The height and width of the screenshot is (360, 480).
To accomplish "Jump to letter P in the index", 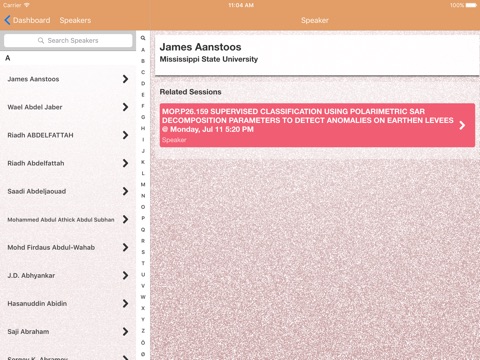I will pos(143,218).
